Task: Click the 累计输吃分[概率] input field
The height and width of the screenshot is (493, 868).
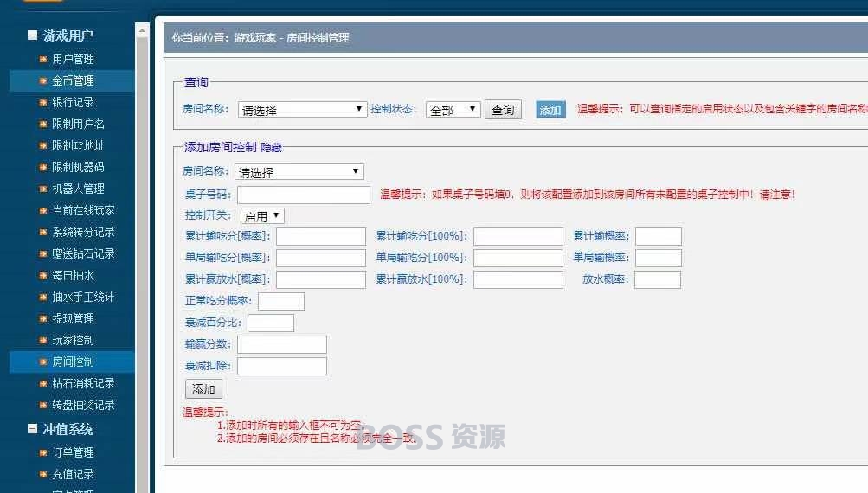Action: point(321,236)
